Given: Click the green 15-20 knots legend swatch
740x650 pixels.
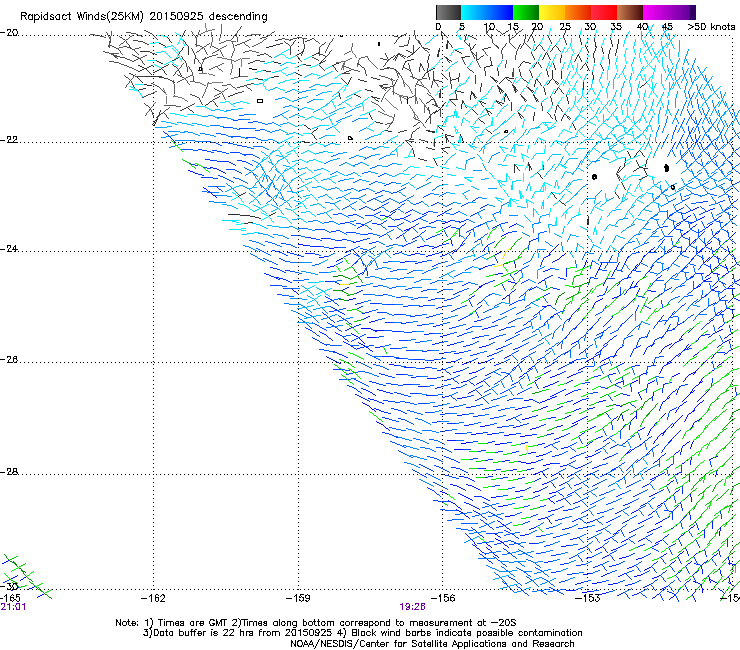Looking at the screenshot, I should (526, 12).
